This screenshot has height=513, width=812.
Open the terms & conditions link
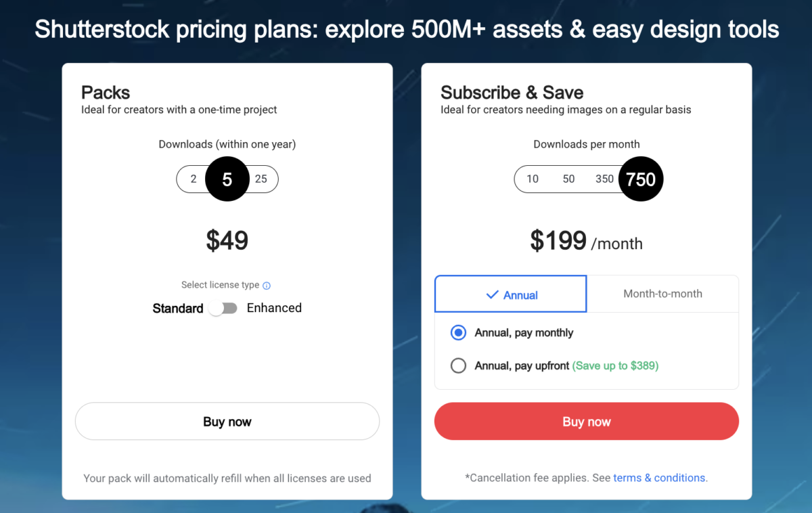pos(658,477)
